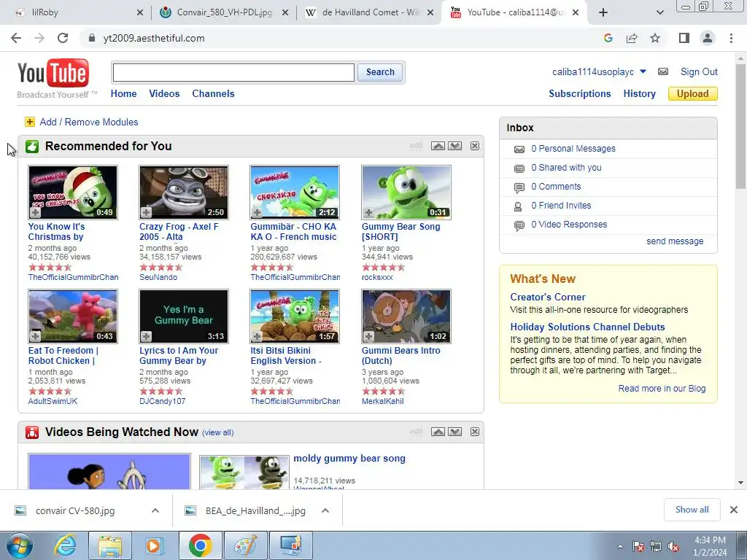Open a new browser tab

tap(603, 12)
